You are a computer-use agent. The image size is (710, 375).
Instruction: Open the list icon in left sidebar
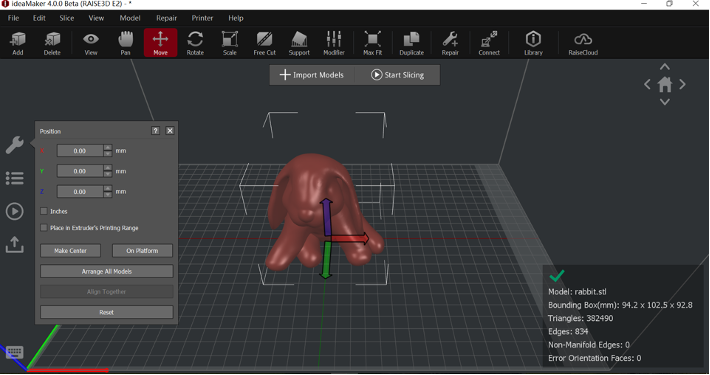coord(14,178)
